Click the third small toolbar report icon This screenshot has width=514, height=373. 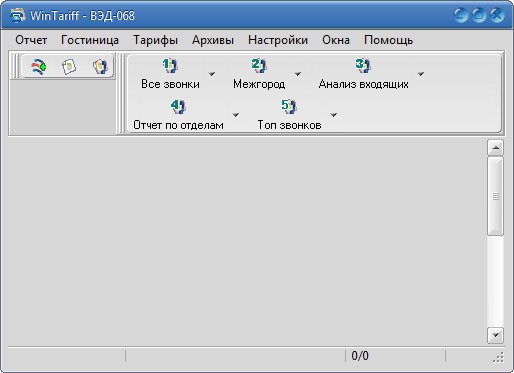point(100,67)
